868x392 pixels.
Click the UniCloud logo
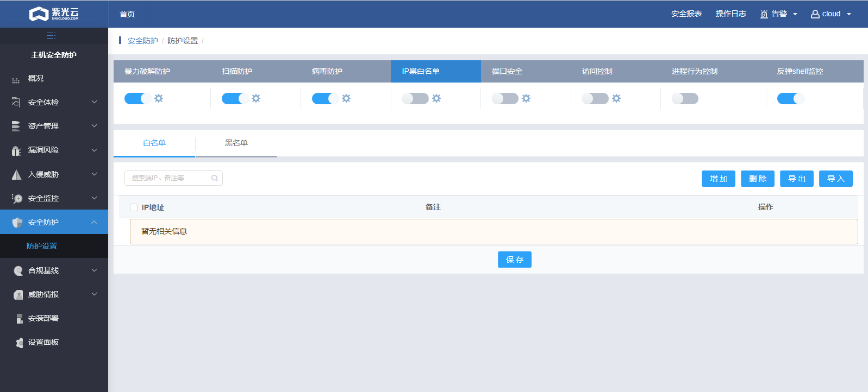[54, 14]
